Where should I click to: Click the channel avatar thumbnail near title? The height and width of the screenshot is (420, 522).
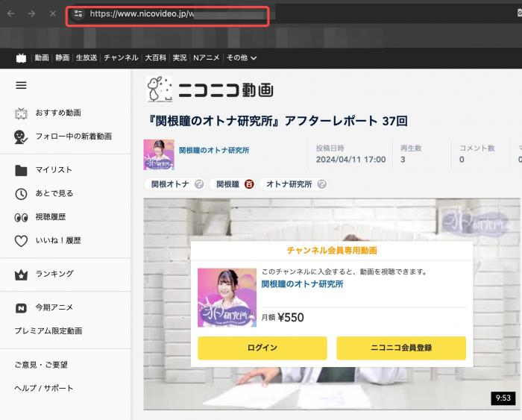tap(159, 154)
